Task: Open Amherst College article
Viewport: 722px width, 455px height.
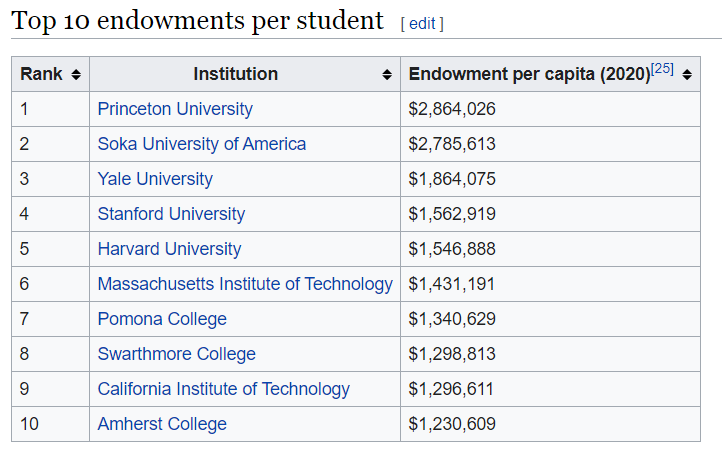Action: point(162,424)
